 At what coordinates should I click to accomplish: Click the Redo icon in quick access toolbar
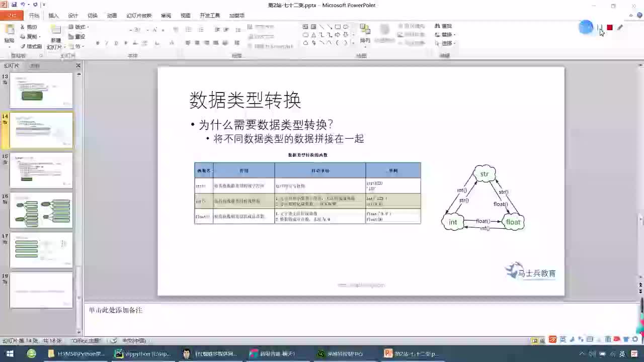[x=35, y=5]
